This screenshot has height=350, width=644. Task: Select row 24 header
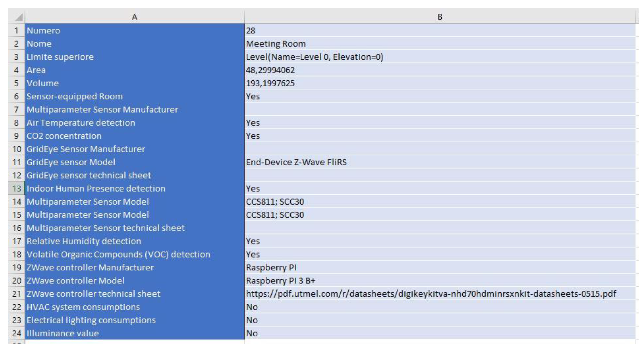[x=16, y=333]
